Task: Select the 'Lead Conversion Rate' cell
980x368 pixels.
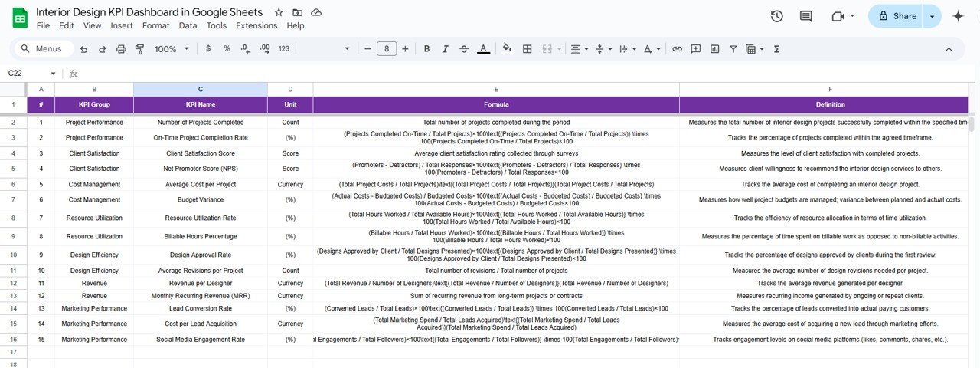Action: point(201,308)
